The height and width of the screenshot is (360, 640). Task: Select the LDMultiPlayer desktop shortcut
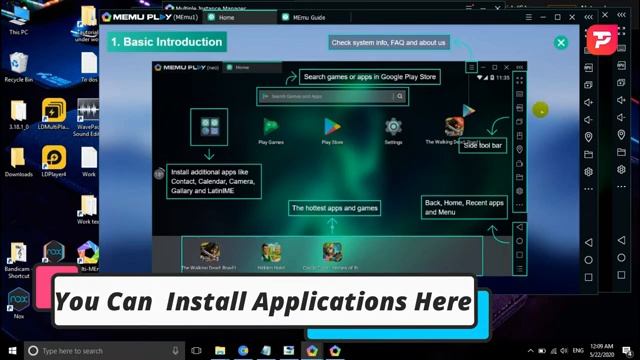53,114
